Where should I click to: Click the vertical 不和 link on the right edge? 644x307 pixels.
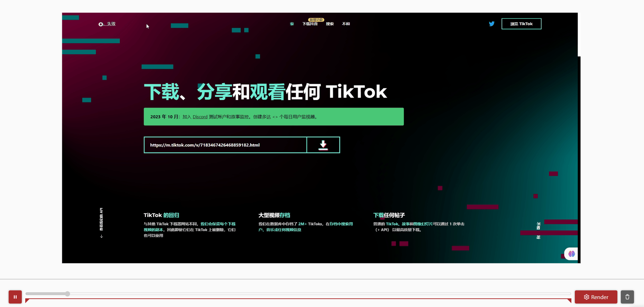538,226
